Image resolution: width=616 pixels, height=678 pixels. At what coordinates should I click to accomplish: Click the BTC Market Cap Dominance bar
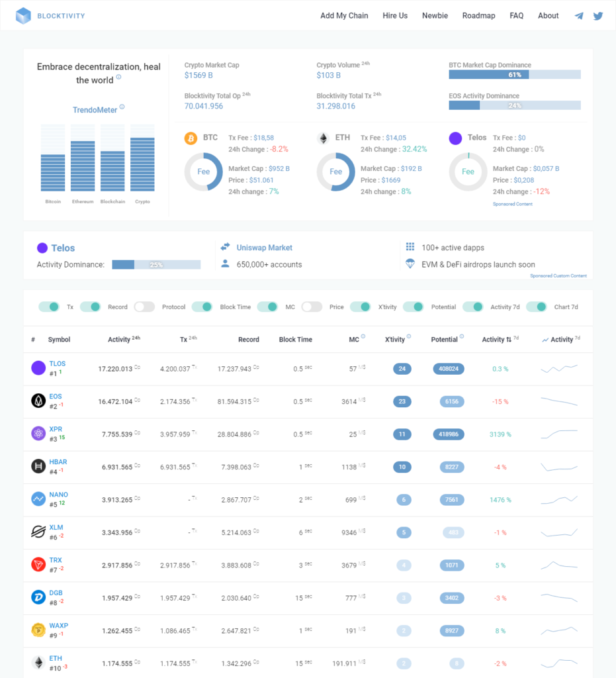pyautogui.click(x=515, y=74)
